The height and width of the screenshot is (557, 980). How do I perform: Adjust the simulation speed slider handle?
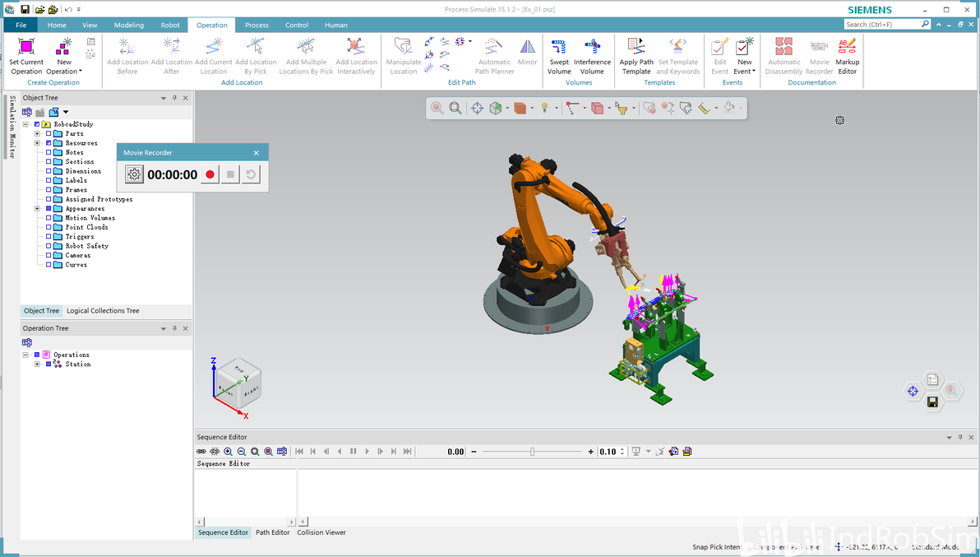533,452
